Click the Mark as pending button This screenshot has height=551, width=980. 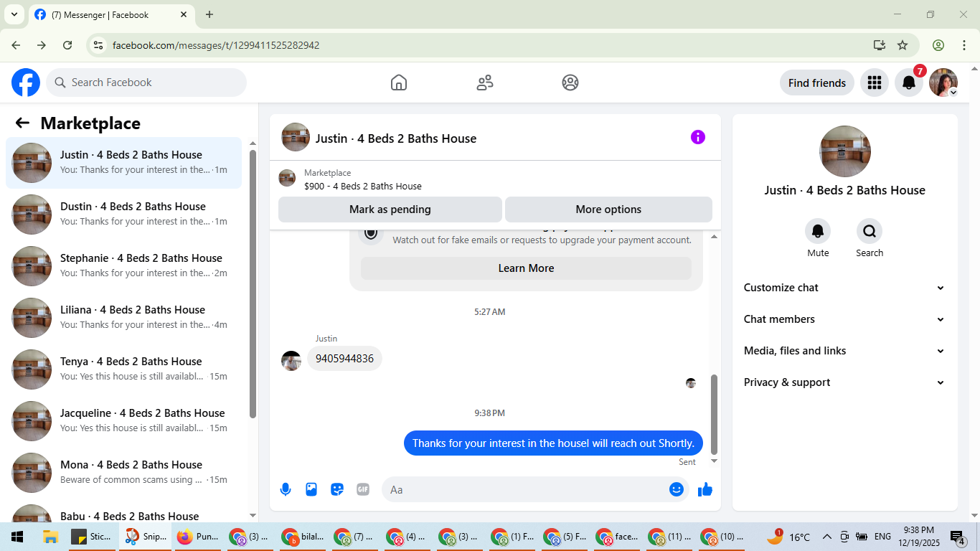[390, 209]
